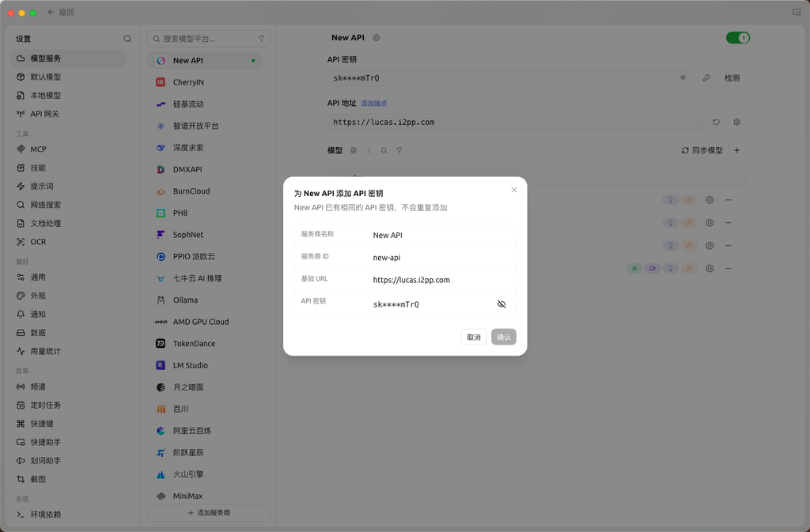Open MCP settings in the sidebar
This screenshot has height=532, width=810.
pyautogui.click(x=69, y=149)
